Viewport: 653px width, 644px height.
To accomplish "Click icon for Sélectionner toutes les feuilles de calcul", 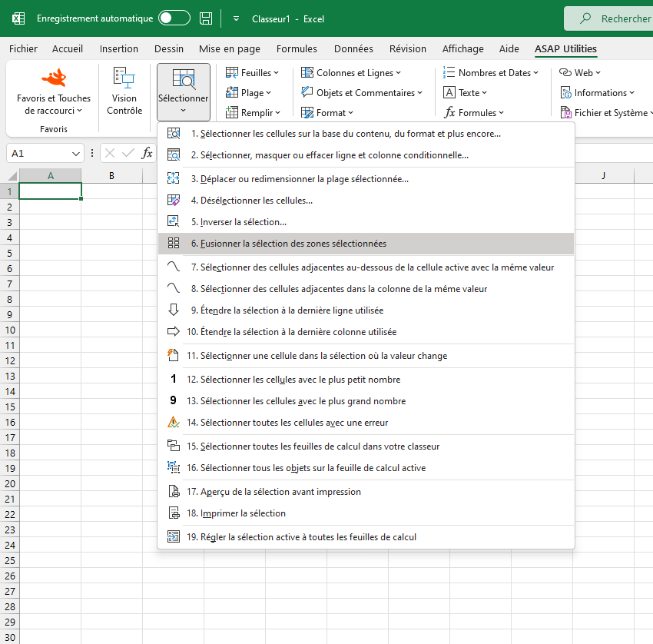I will point(174,446).
